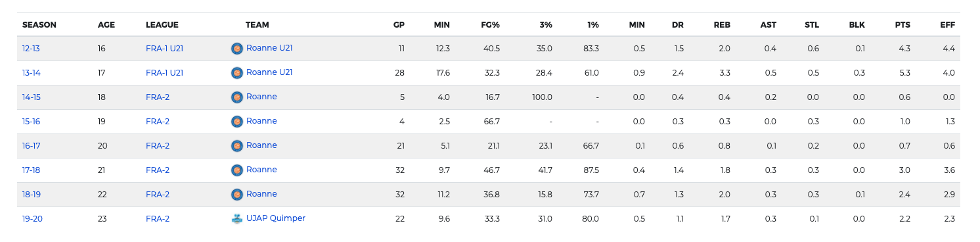Click the EFF column header

click(x=947, y=25)
